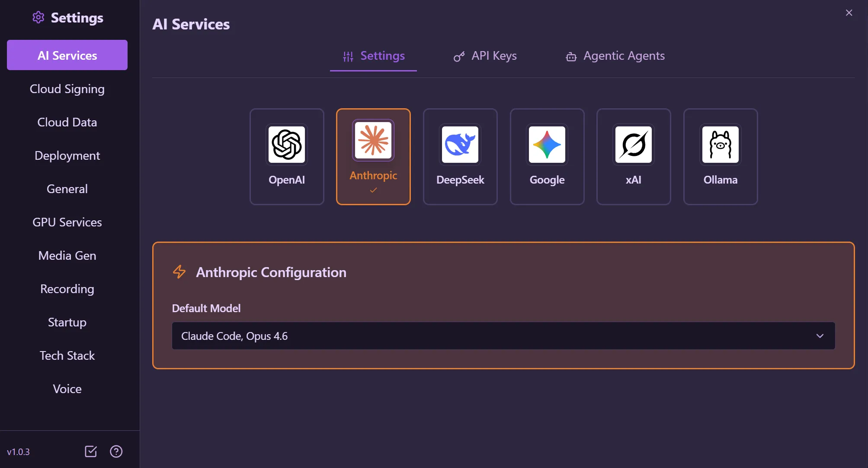Open General settings
Screen dimensions: 868x468
tap(67, 189)
